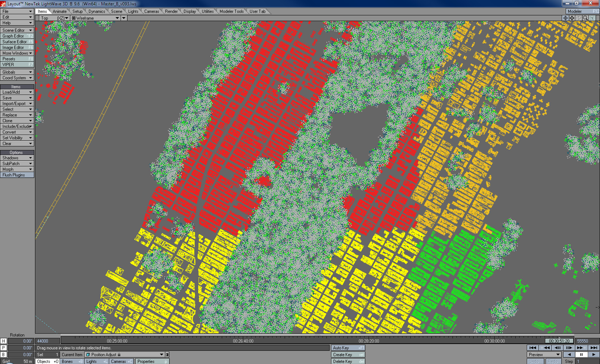Toggle the H heading rotation channel
This screenshot has width=600, height=364.
[x=4, y=341]
